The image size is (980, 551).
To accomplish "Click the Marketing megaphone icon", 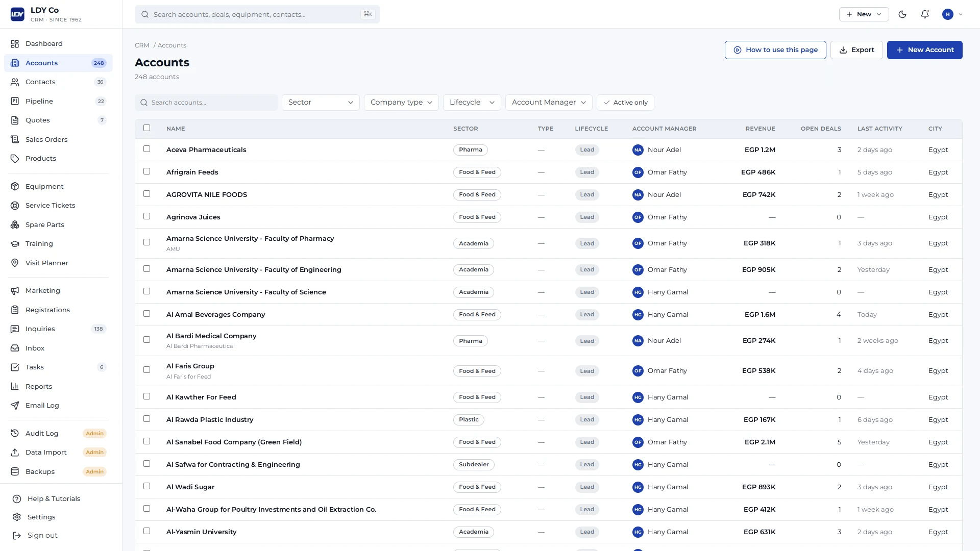I will [15, 291].
